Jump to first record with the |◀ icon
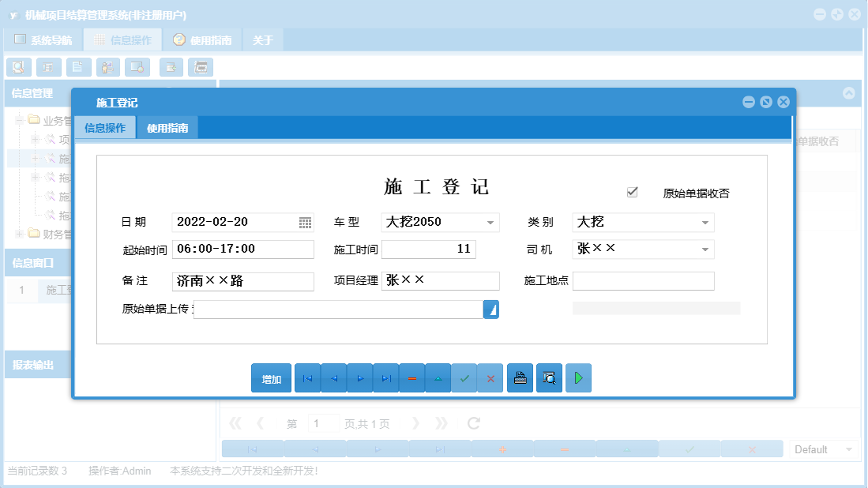Image resolution: width=868 pixels, height=488 pixels. [307, 377]
